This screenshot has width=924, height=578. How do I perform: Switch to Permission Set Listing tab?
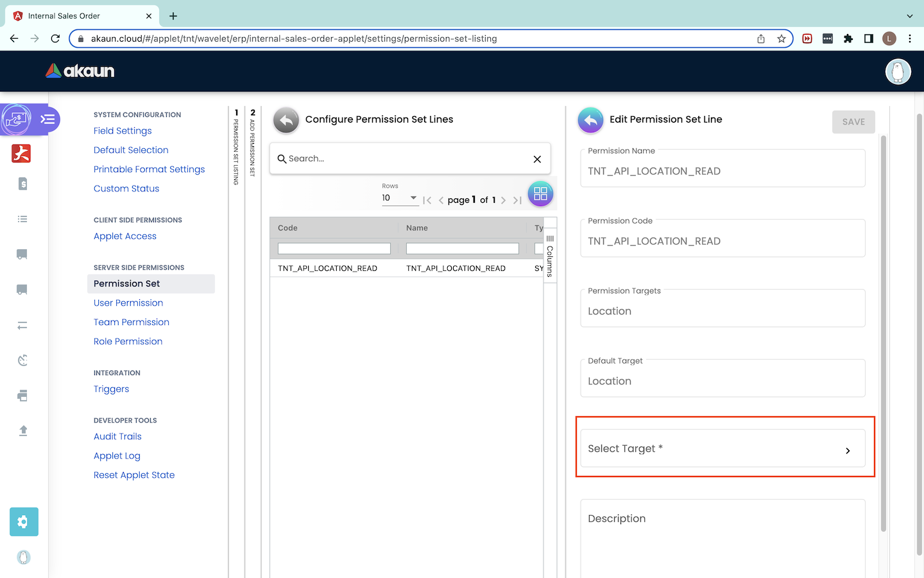coord(236,148)
